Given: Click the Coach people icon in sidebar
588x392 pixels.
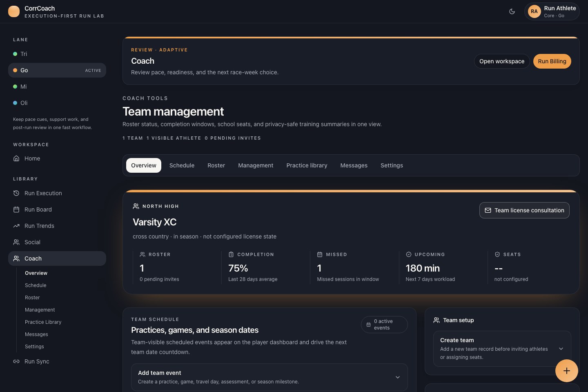Looking at the screenshot, I should 16,258.
